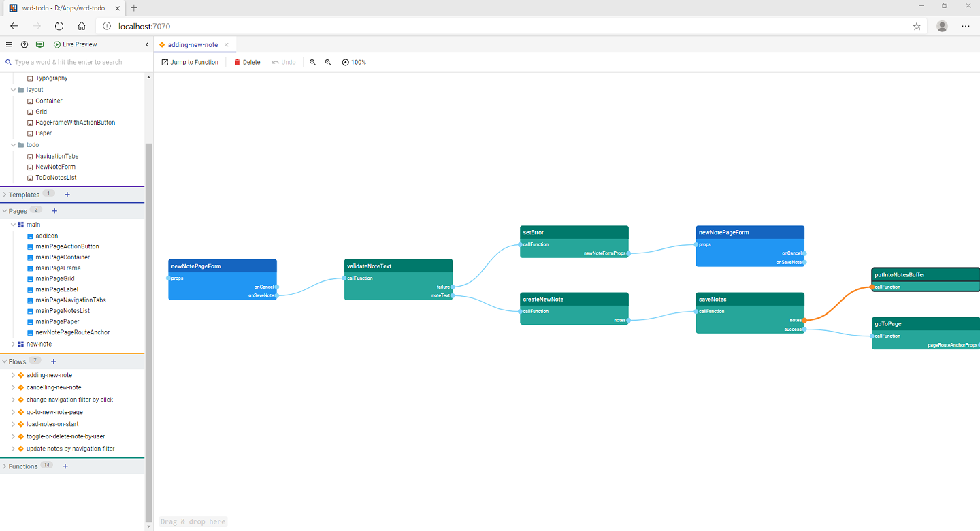Select the PageFrameWithActionButton component
Screen dimensions: 980x531
pyautogui.click(x=76, y=123)
